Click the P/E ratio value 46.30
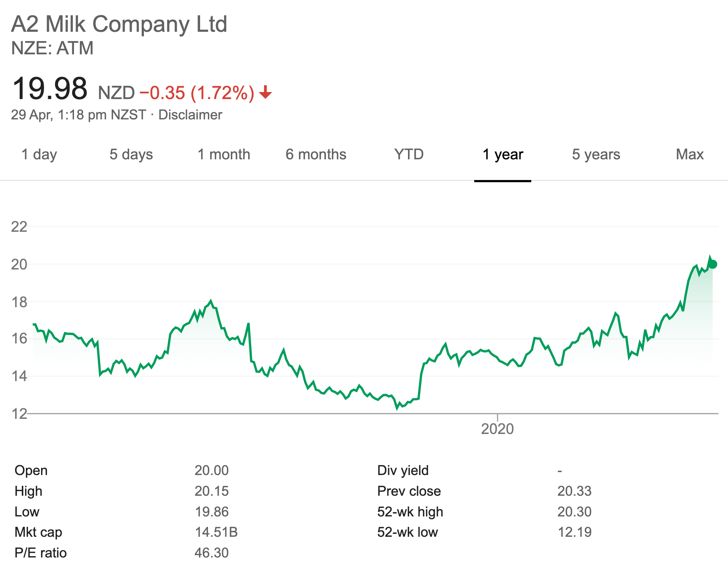728x573 pixels. [212, 553]
